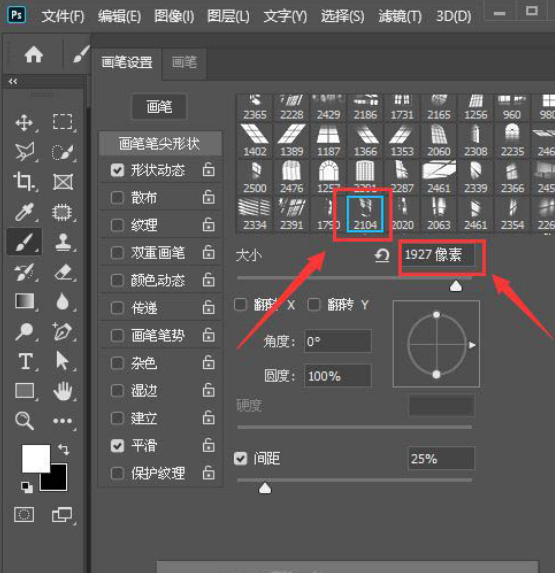Click the 角度 input field
The width and height of the screenshot is (555, 573).
pos(338,341)
